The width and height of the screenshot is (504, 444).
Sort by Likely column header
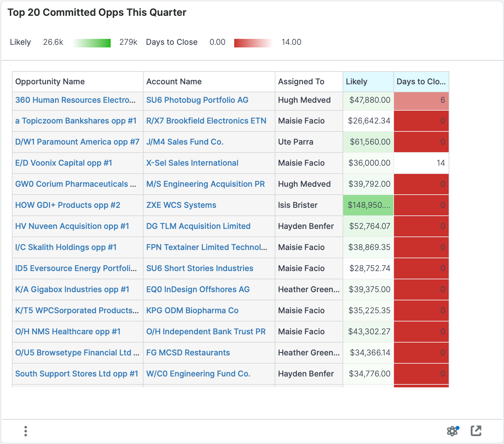click(x=357, y=82)
